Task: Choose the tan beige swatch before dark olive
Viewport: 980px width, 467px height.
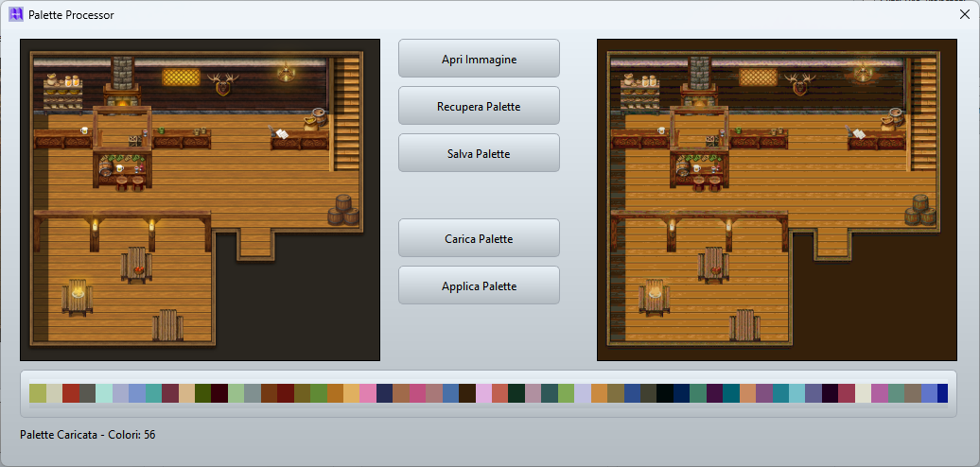Action: click(186, 393)
